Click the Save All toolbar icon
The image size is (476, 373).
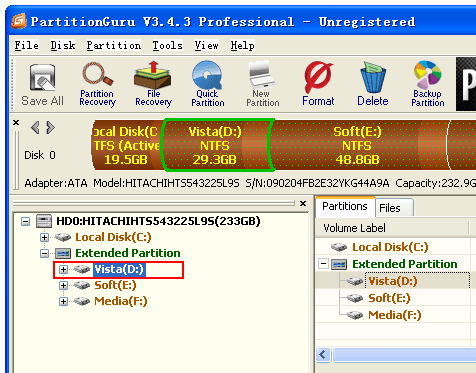point(42,85)
